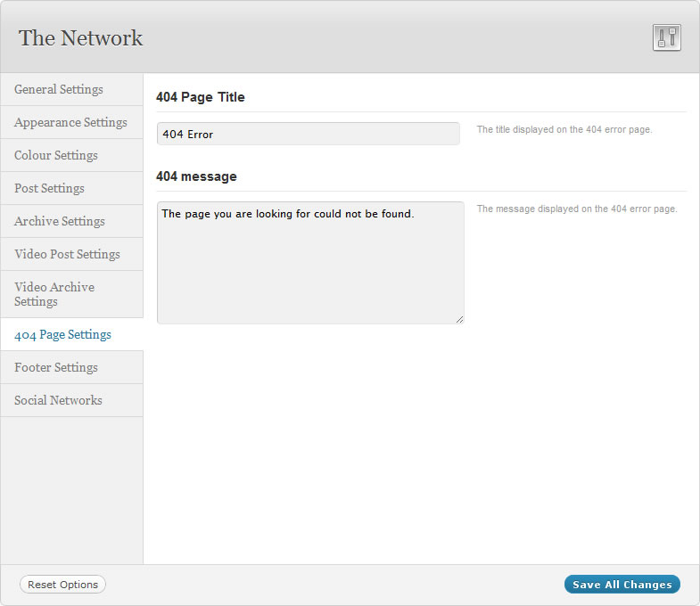This screenshot has height=606, width=700.
Task: Click the 404 Page Title input field
Action: [x=308, y=134]
